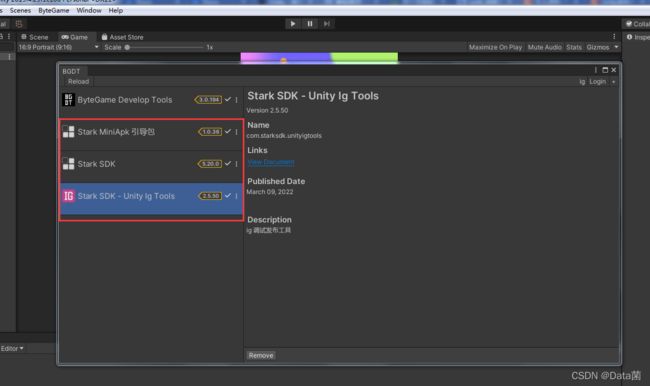Toggle Mute Audio
650x386 pixels.
pos(544,47)
